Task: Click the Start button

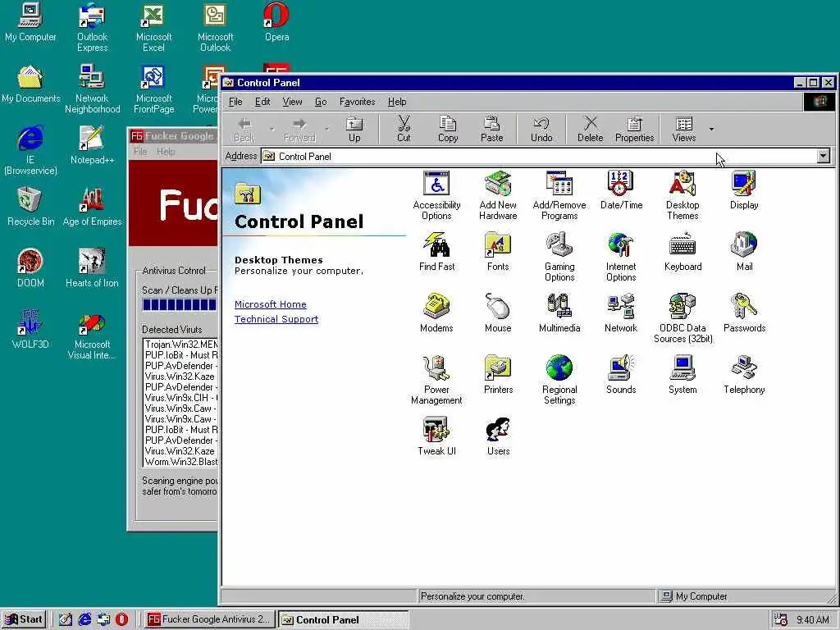Action: 24,619
